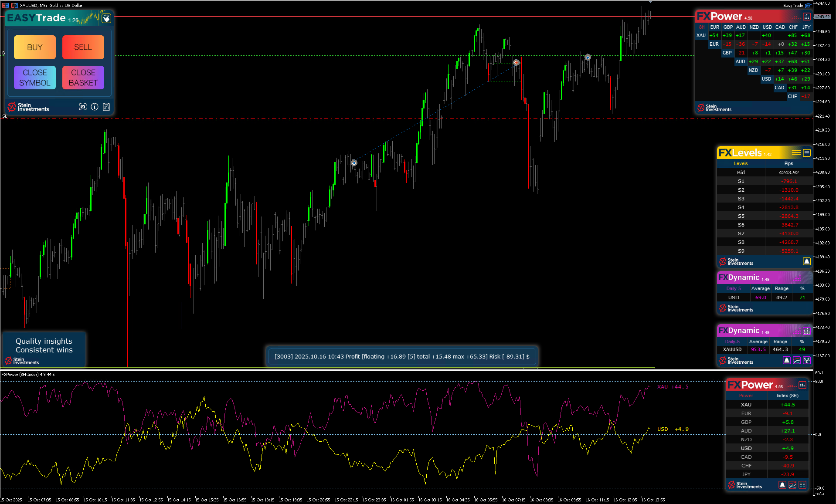Click XAU +44.5 line label in indicator
The height and width of the screenshot is (504, 836).
click(x=673, y=387)
